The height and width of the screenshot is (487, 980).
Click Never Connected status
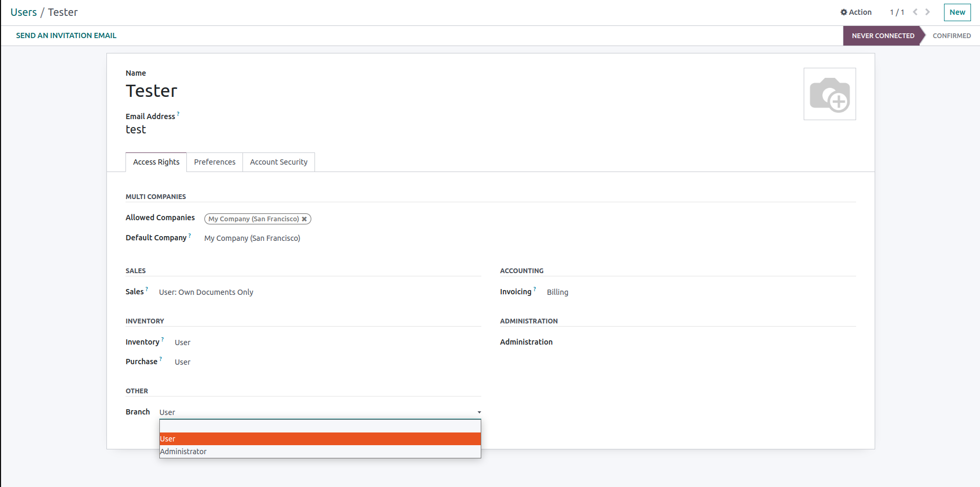click(883, 35)
